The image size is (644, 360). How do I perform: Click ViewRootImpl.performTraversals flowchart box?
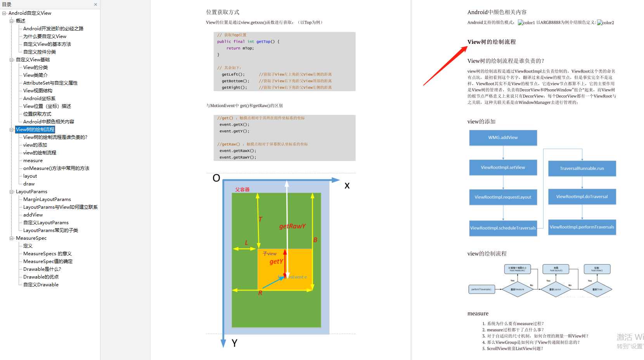coord(582,227)
